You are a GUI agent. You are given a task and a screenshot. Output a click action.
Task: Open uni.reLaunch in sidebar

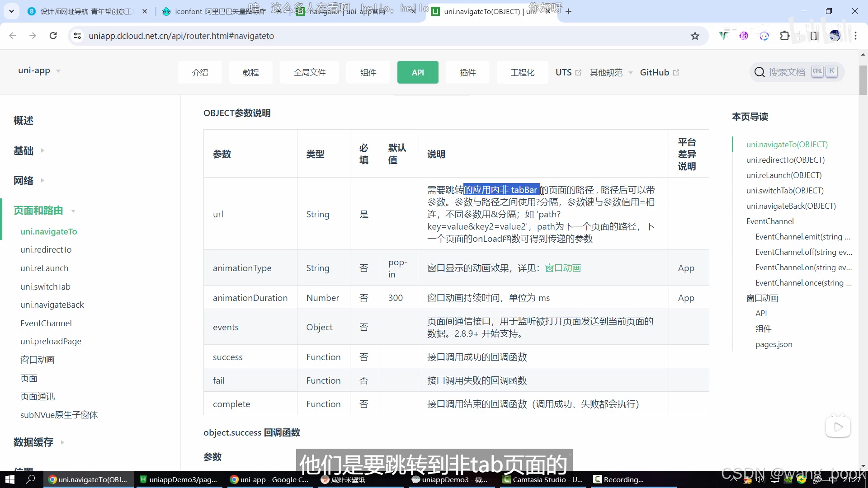[44, 268]
